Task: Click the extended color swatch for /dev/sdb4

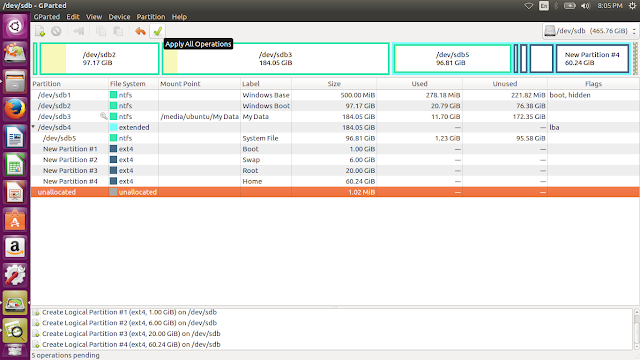Action: [113, 127]
